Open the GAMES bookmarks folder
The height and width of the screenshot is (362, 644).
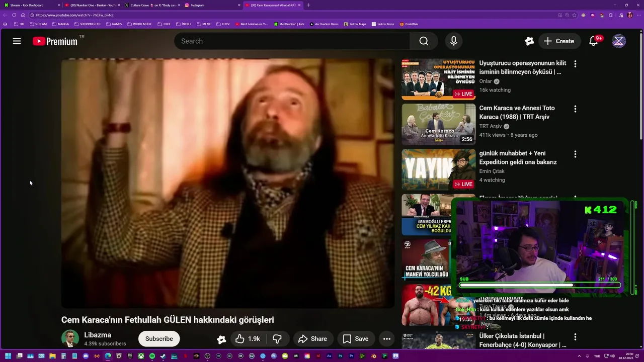(x=114, y=24)
